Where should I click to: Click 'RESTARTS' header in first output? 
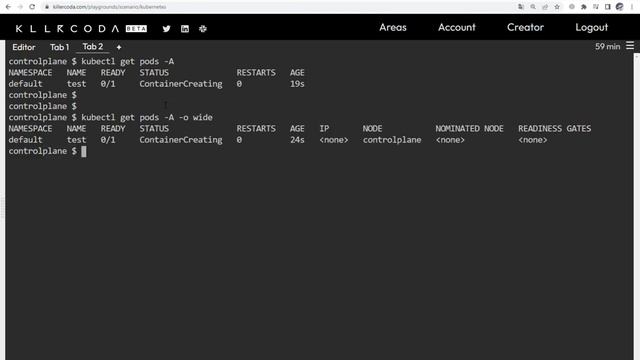click(x=256, y=73)
